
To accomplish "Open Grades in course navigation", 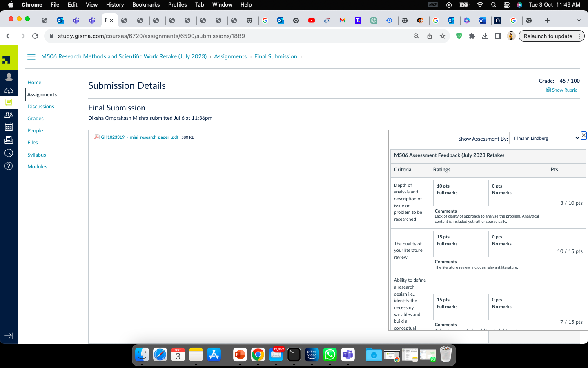I will 36,119.
